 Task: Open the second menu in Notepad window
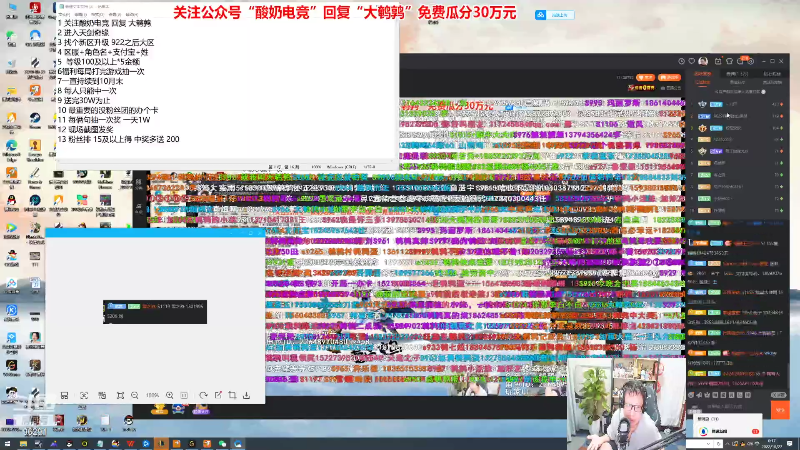82,15
